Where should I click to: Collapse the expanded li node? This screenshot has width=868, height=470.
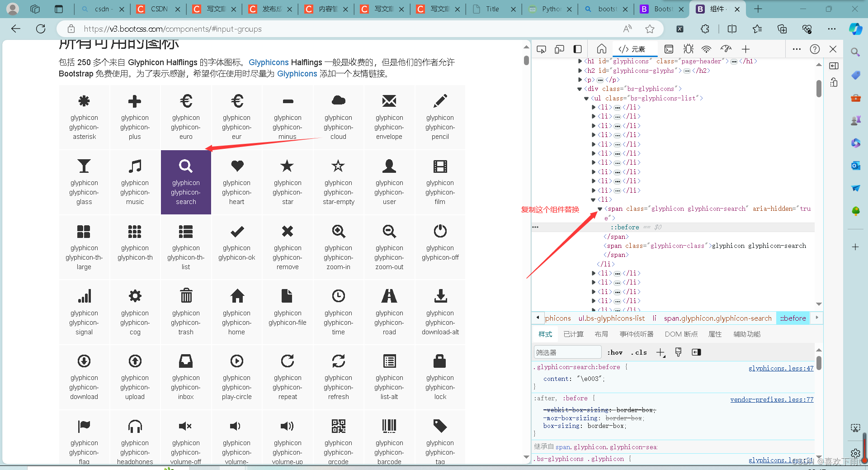click(593, 199)
